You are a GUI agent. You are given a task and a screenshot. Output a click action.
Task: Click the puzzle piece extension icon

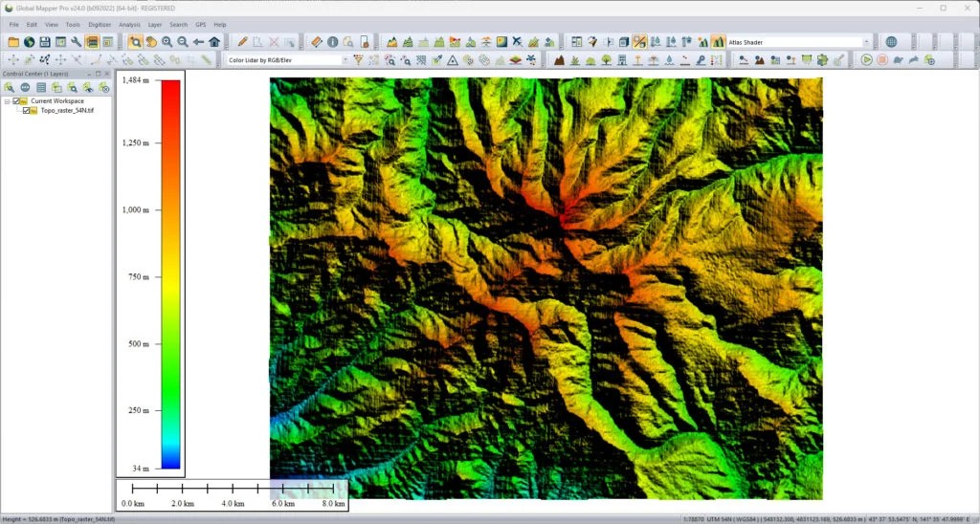[822, 60]
